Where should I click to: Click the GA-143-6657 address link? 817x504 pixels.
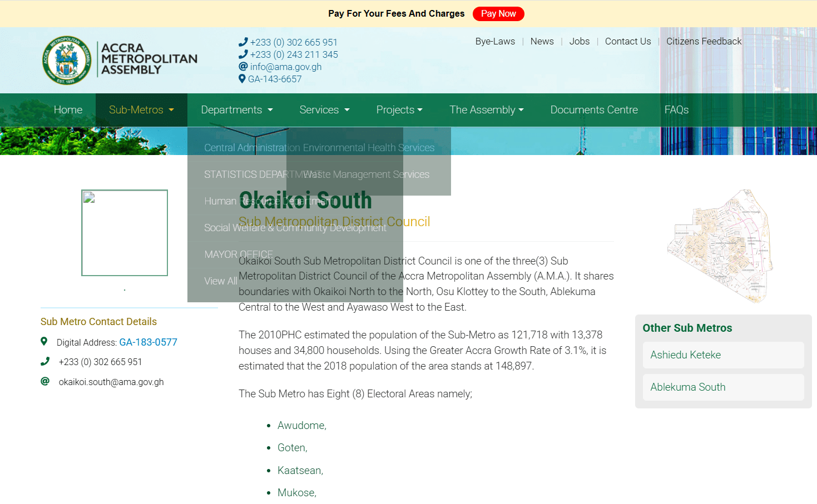pyautogui.click(x=275, y=79)
